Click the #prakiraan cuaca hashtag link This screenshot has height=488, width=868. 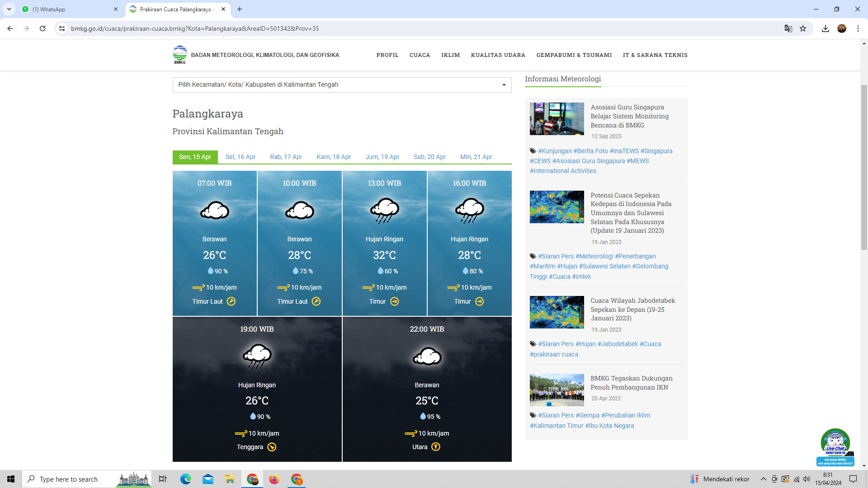[x=554, y=354]
